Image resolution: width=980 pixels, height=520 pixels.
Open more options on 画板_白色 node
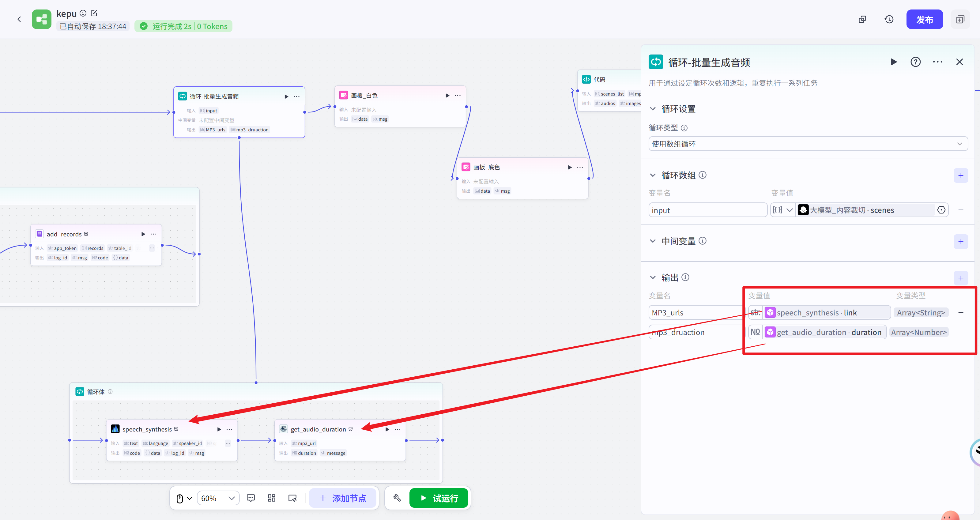[x=458, y=96]
